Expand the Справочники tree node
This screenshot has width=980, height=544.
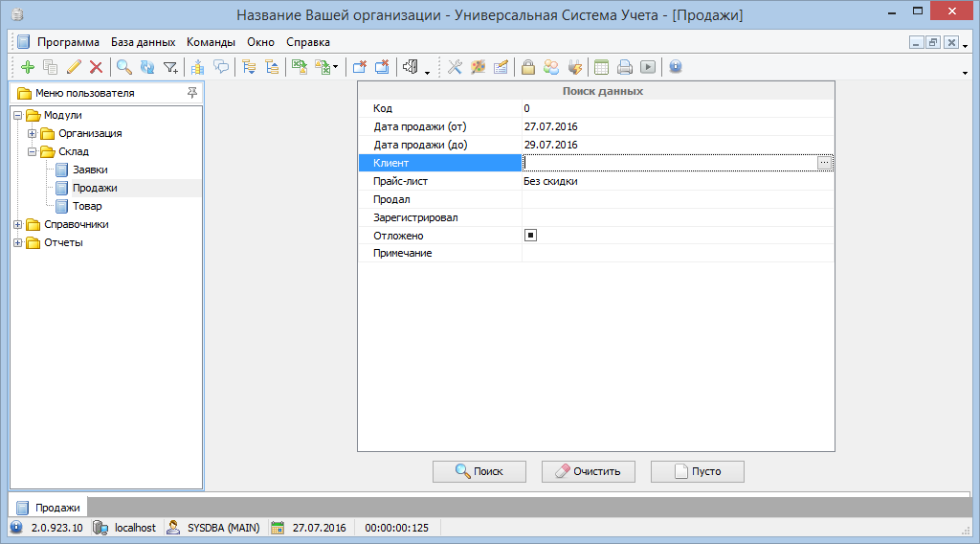point(17,224)
